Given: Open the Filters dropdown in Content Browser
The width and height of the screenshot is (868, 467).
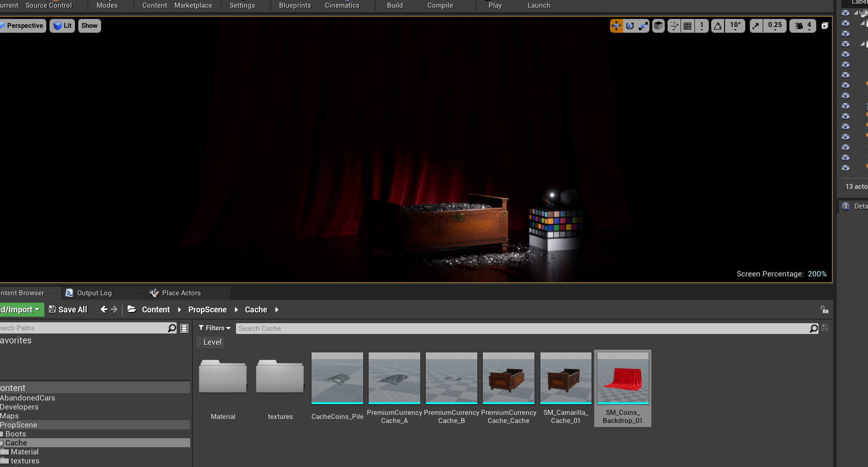Looking at the screenshot, I should [x=214, y=328].
